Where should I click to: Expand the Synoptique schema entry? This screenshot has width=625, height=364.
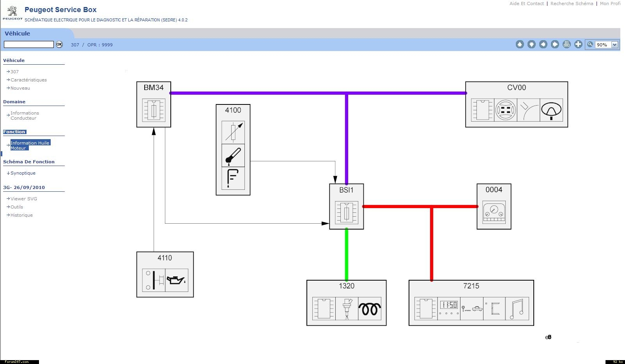tap(23, 173)
